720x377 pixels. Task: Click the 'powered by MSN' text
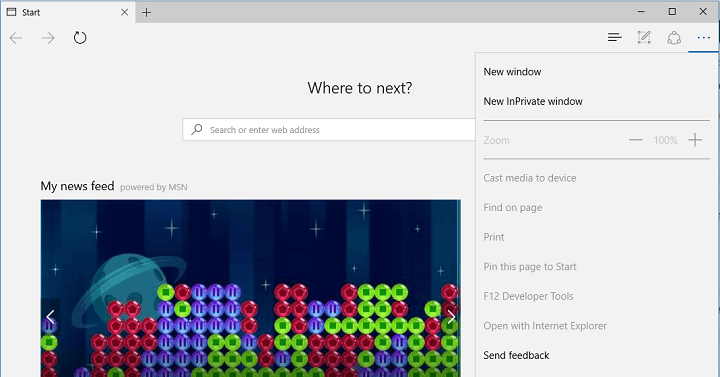tap(154, 187)
